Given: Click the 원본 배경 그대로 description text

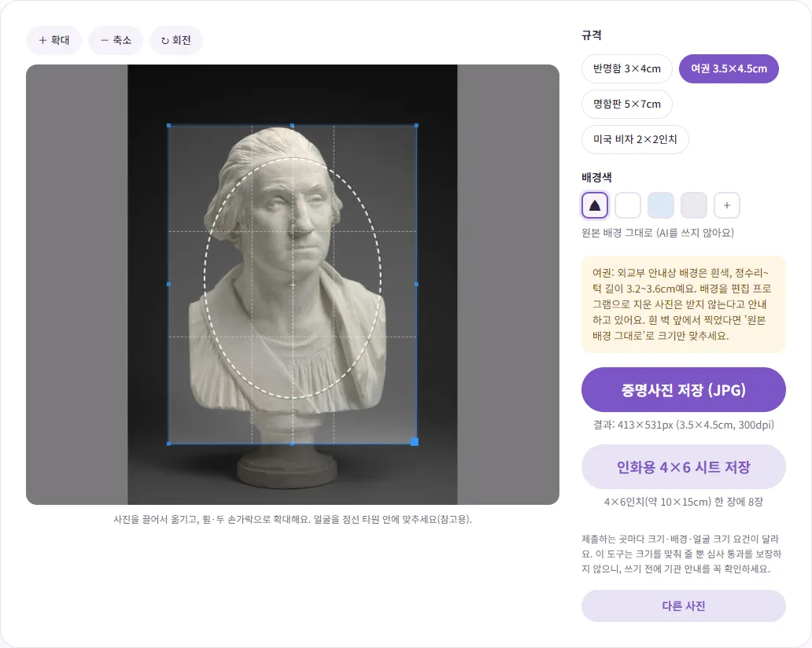Looking at the screenshot, I should pyautogui.click(x=658, y=233).
